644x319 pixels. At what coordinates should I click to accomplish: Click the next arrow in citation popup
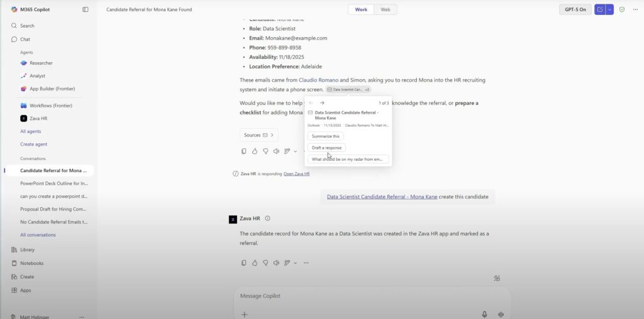click(322, 103)
